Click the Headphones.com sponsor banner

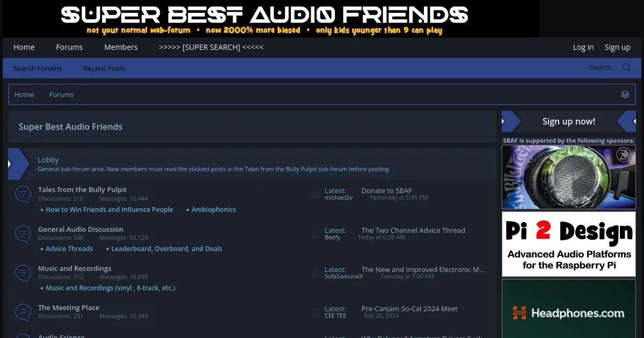point(569,308)
